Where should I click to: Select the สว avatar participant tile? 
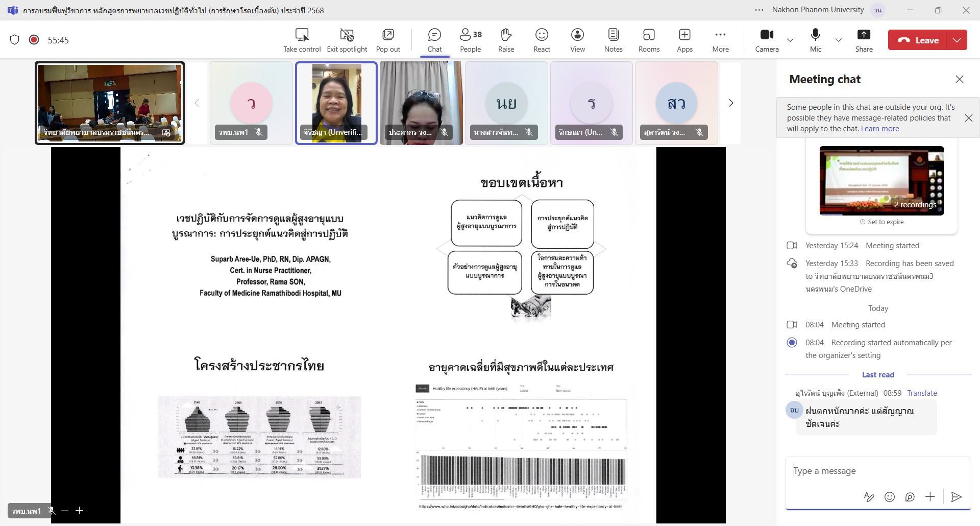pos(676,103)
